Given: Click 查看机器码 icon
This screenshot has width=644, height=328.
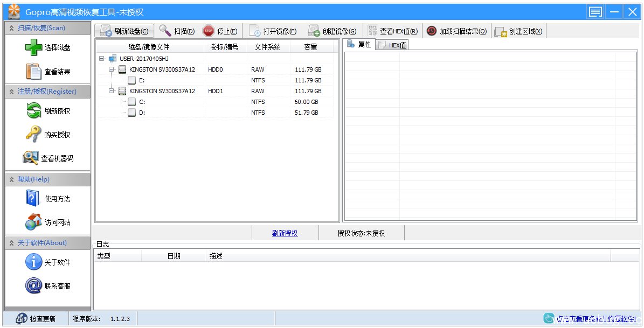Looking at the screenshot, I should [x=30, y=158].
